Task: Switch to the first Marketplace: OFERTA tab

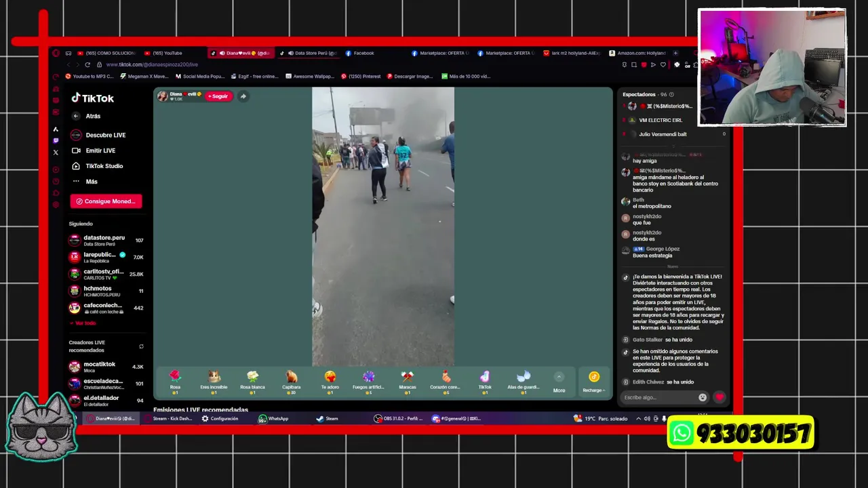Action: [440, 53]
